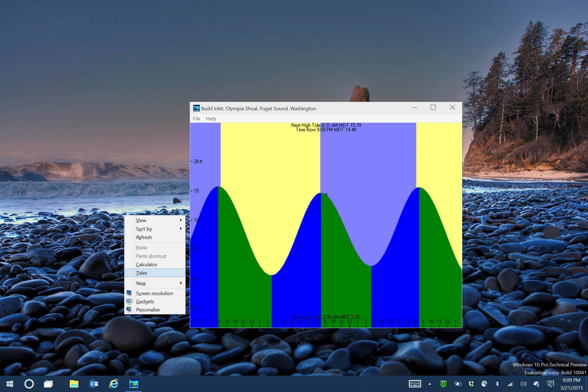Click the OneDrive cloud sync tray icon
The height and width of the screenshot is (392, 588).
537,384
